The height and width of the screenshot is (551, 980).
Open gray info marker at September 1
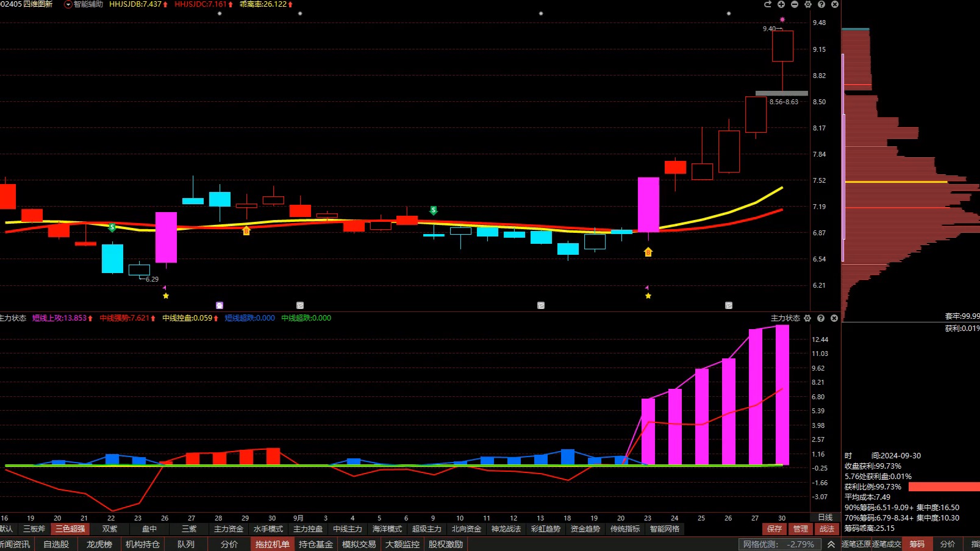(x=300, y=305)
